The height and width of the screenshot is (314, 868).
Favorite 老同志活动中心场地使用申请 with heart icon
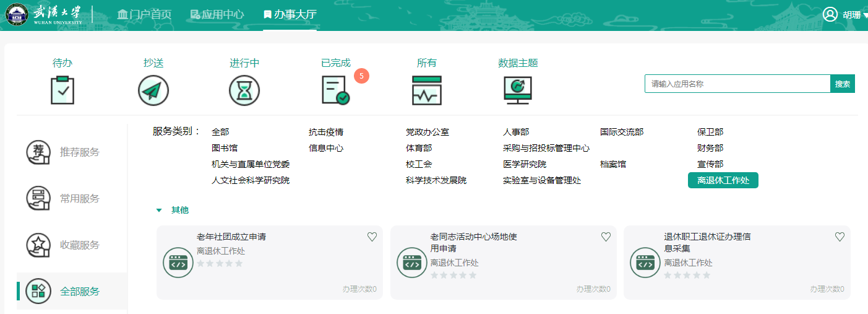pyautogui.click(x=606, y=237)
